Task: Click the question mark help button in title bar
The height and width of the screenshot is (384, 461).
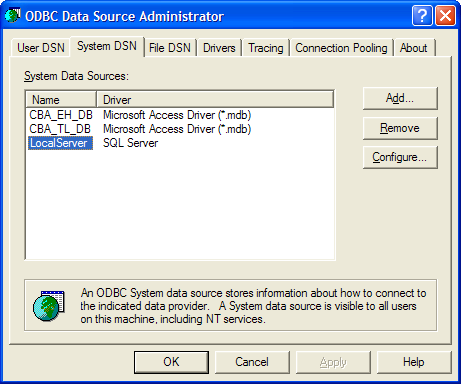Action: (422, 15)
